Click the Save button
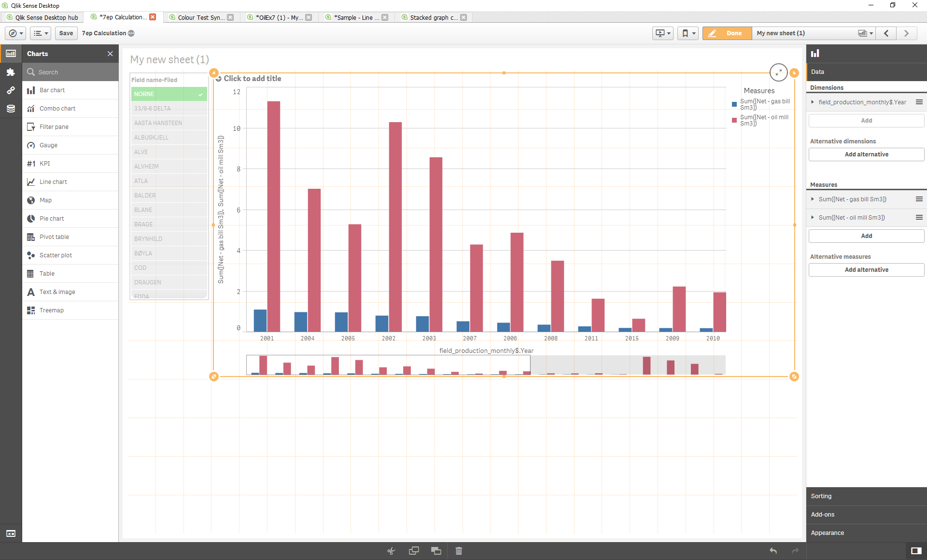Viewport: 927px width, 560px height. pos(66,33)
